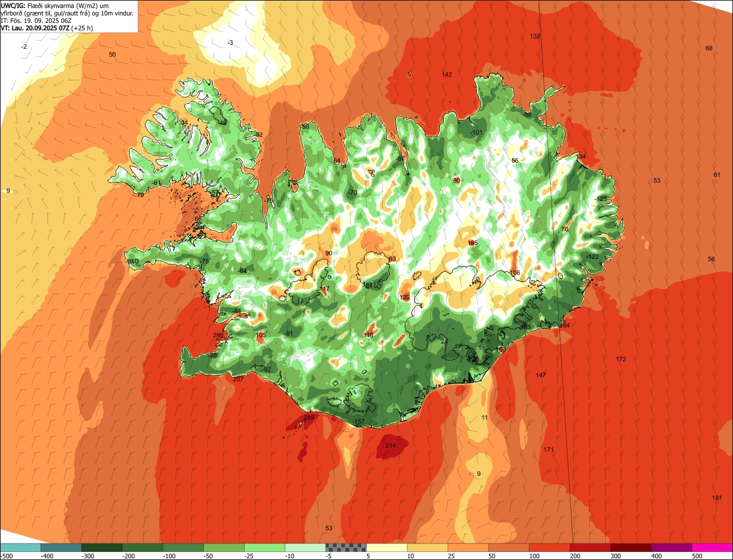Click the '-101' value on the map

(x=476, y=133)
